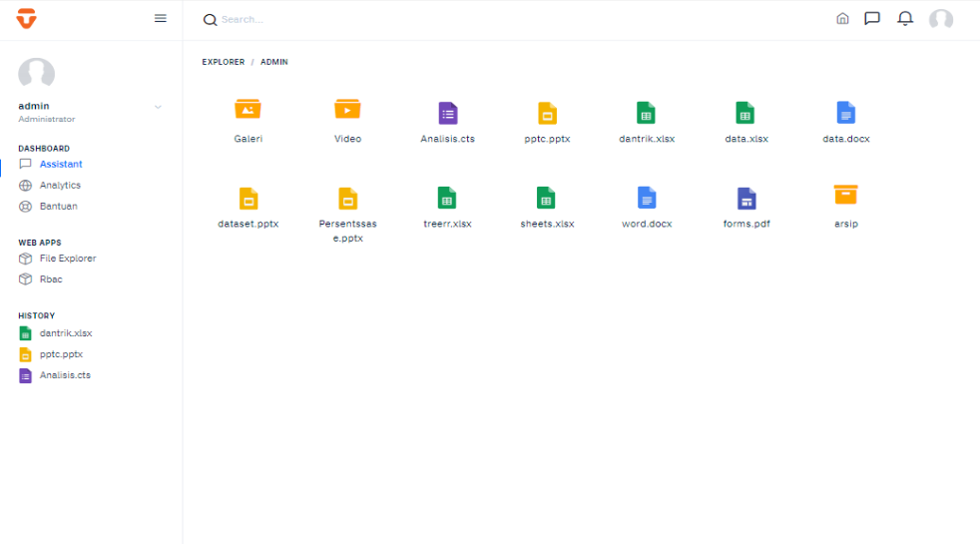Open Analytics from the sidebar
The width and height of the screenshot is (980, 544).
[x=60, y=185]
